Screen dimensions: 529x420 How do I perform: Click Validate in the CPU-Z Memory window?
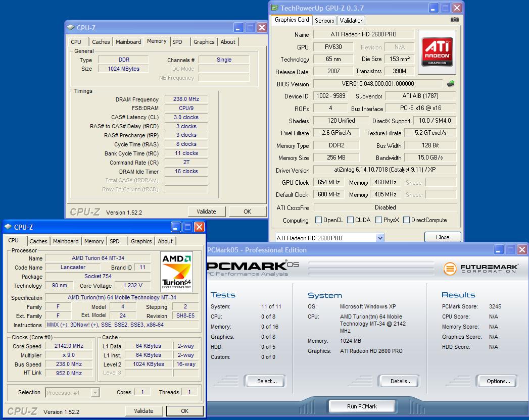click(206, 212)
